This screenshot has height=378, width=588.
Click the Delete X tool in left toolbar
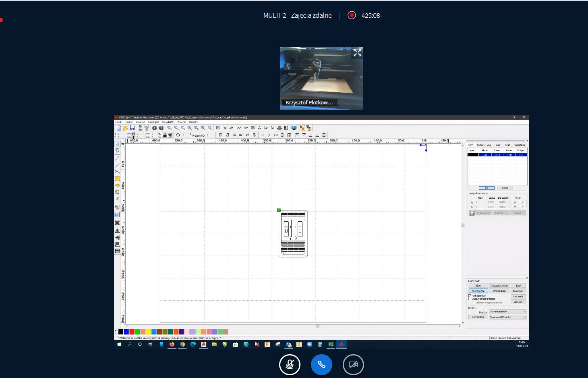[x=117, y=222]
